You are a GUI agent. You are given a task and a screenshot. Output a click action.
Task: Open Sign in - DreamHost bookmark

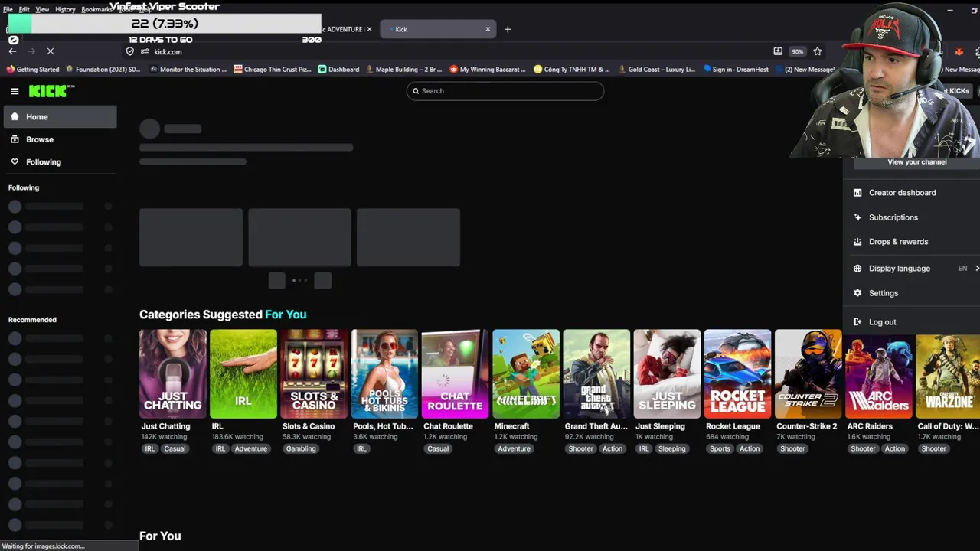(x=735, y=70)
